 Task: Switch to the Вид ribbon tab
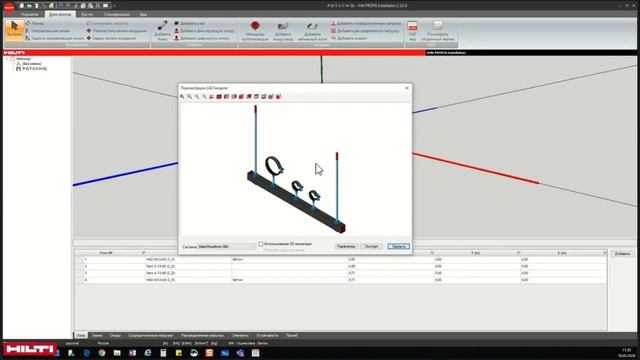(x=143, y=14)
